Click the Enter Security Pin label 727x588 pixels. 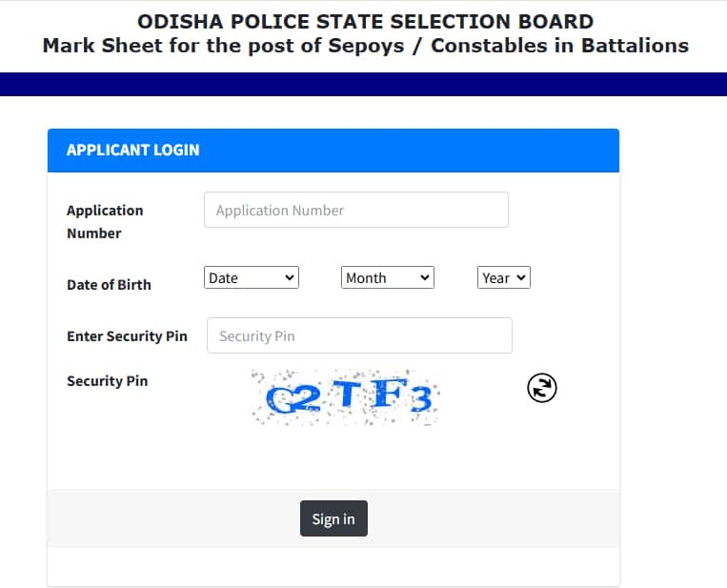127,335
